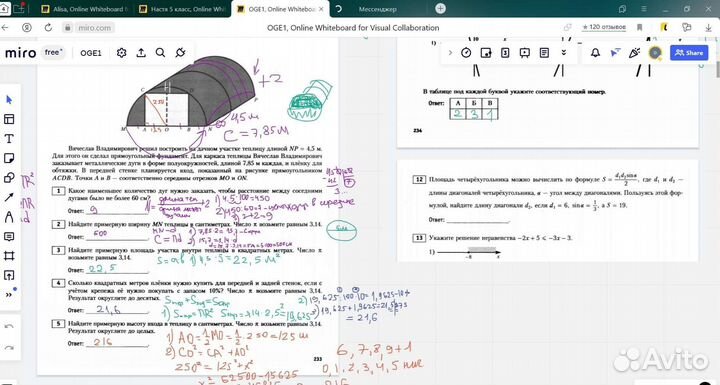
Task: Click the padlock site security icon
Action: [68, 28]
